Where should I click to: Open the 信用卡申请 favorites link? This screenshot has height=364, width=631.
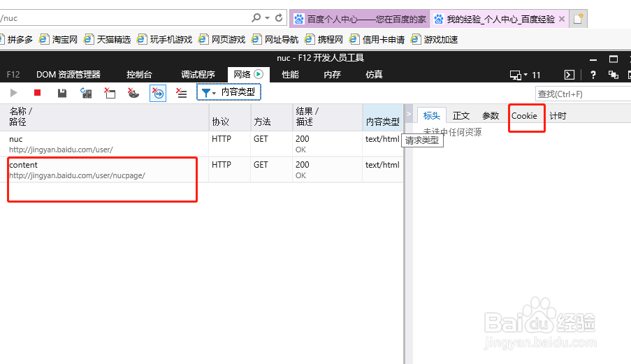(377, 39)
